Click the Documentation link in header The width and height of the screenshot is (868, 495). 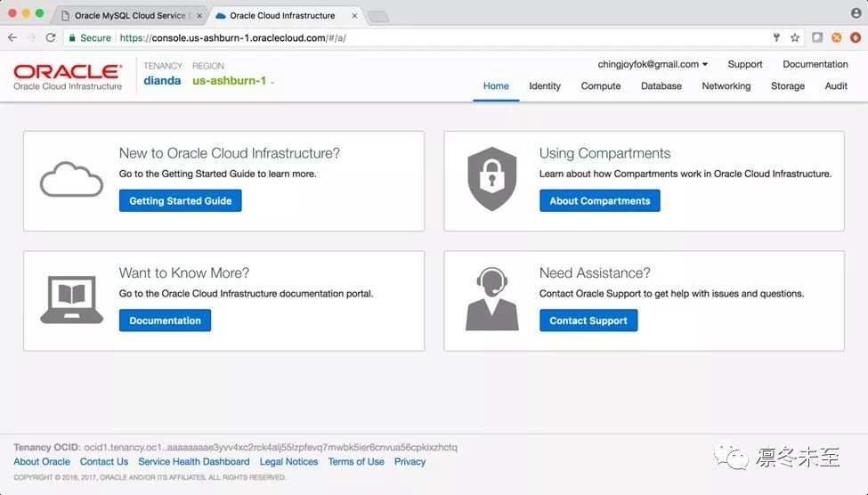pos(815,64)
